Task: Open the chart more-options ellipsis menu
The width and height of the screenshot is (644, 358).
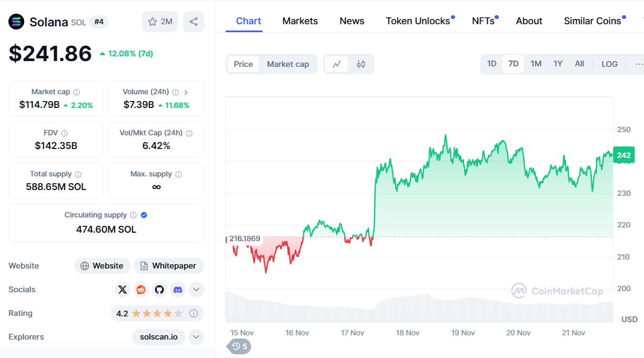Action: click(639, 64)
